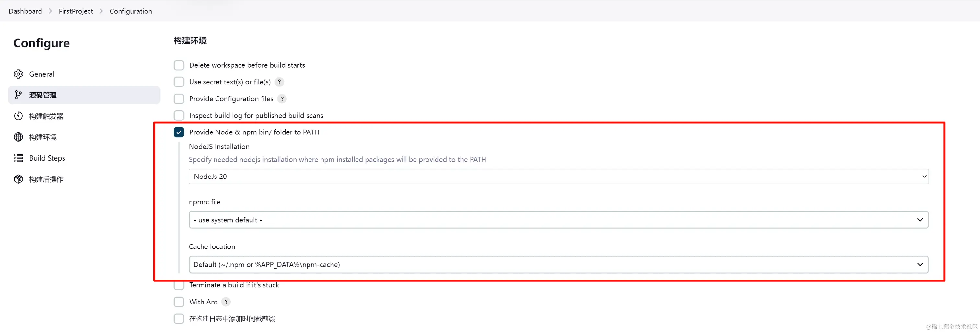
Task: Open the FirstProject breadcrumb link
Action: click(76, 11)
